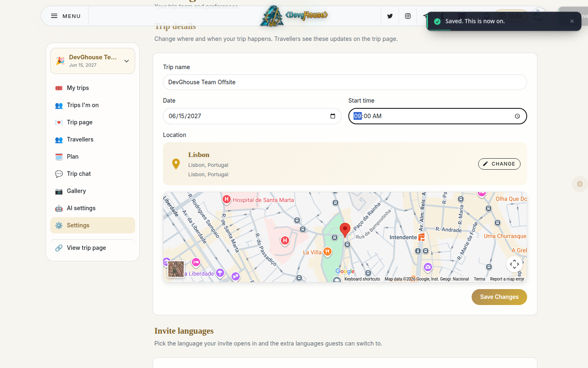Open the Trip page section
The image size is (588, 368).
pyautogui.click(x=93, y=122)
